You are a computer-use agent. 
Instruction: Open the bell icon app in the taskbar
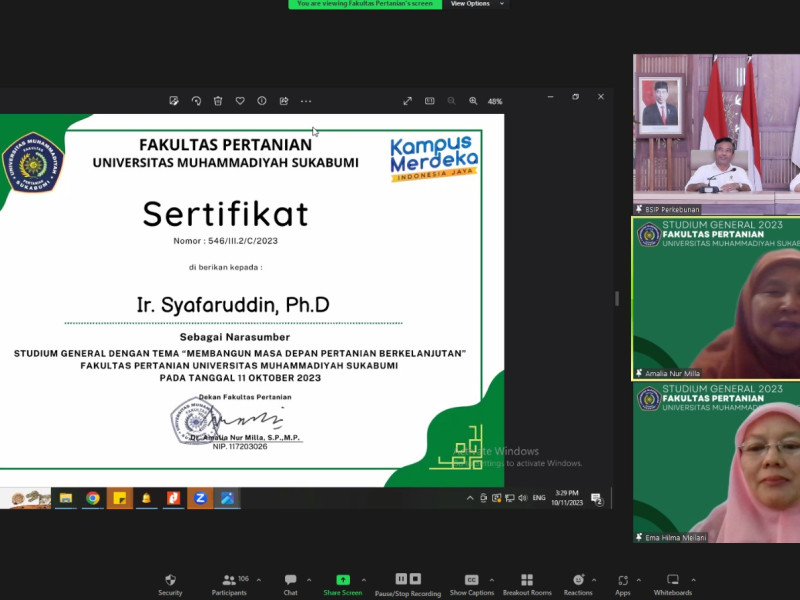[146, 498]
